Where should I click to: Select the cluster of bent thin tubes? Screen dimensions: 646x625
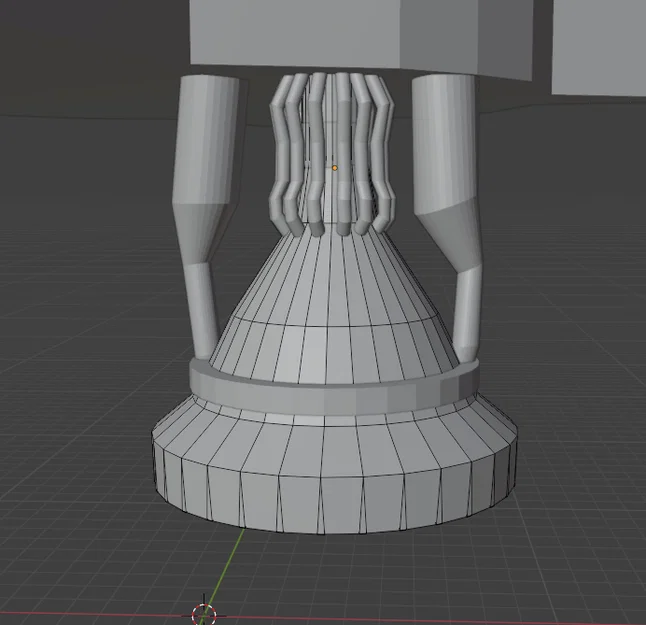coord(332,153)
